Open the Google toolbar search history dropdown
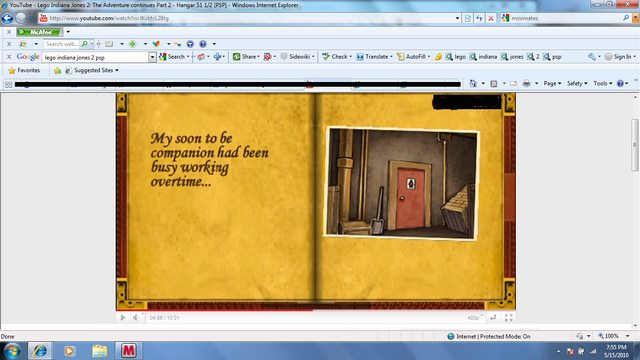Image resolution: width=640 pixels, height=360 pixels. pyautogui.click(x=152, y=57)
